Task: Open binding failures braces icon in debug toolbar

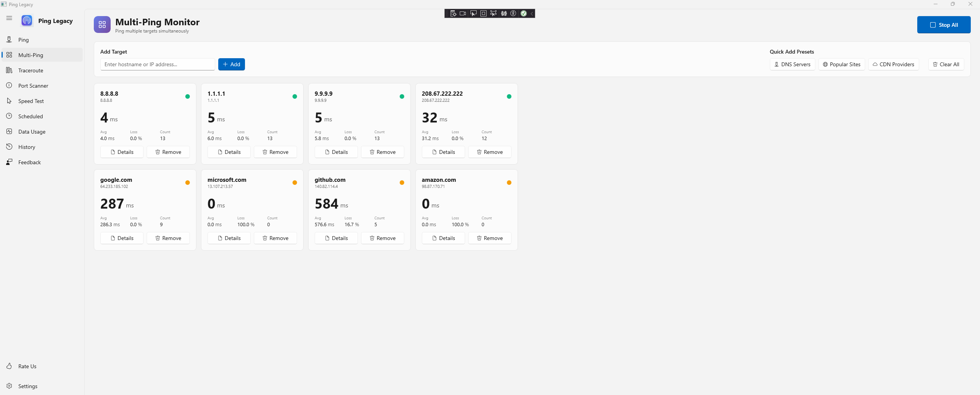Action: 504,13
